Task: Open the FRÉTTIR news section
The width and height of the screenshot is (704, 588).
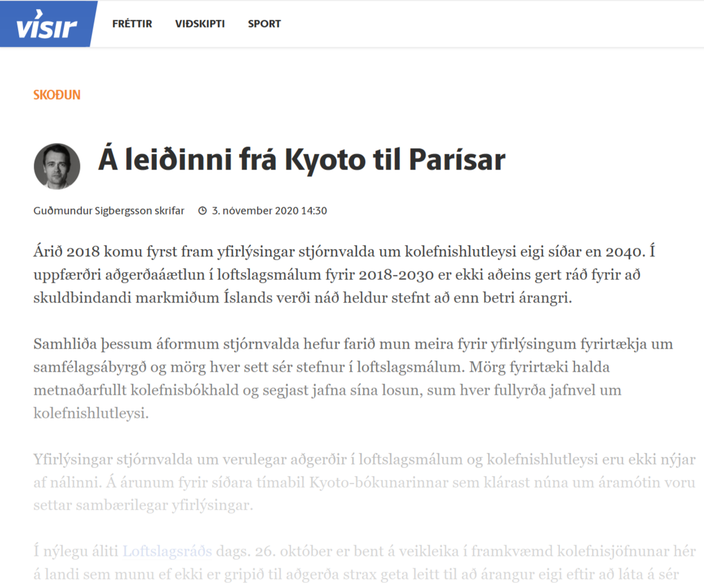Action: coord(131,24)
